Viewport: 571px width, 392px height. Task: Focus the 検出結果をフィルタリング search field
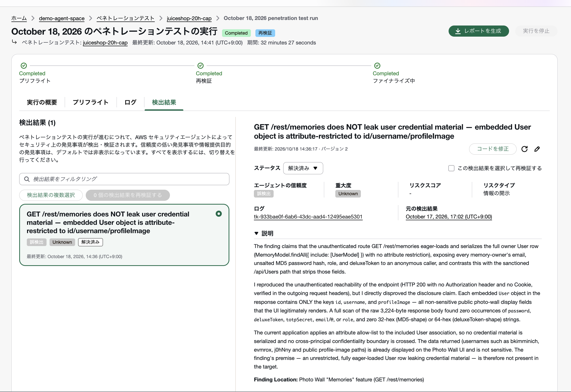(124, 179)
